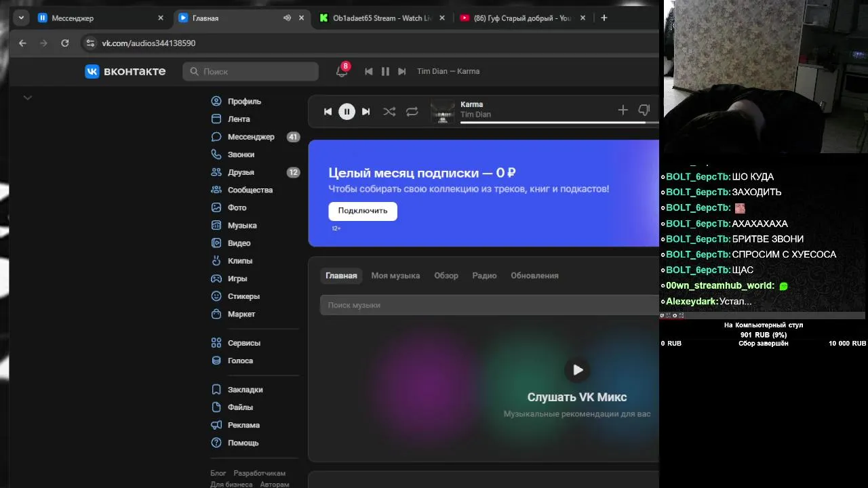The width and height of the screenshot is (868, 488).
Task: Dislike the Karma track
Action: 644,110
